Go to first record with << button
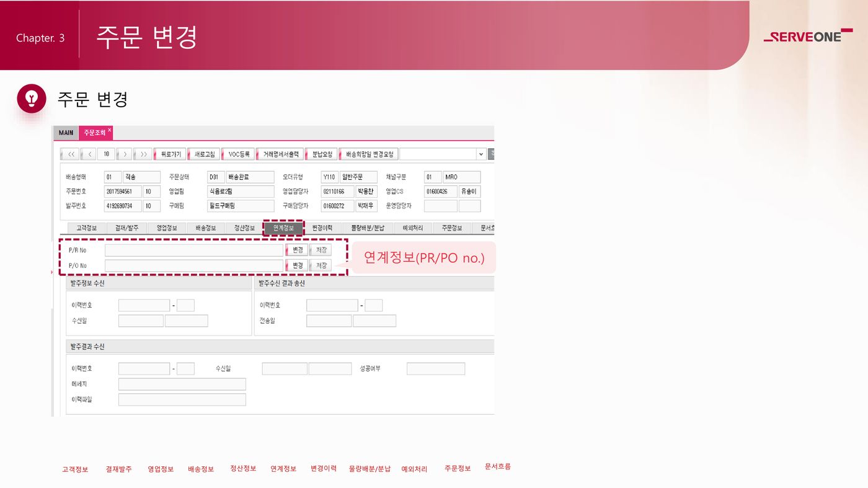Image resolution: width=868 pixels, height=488 pixels. (70, 154)
